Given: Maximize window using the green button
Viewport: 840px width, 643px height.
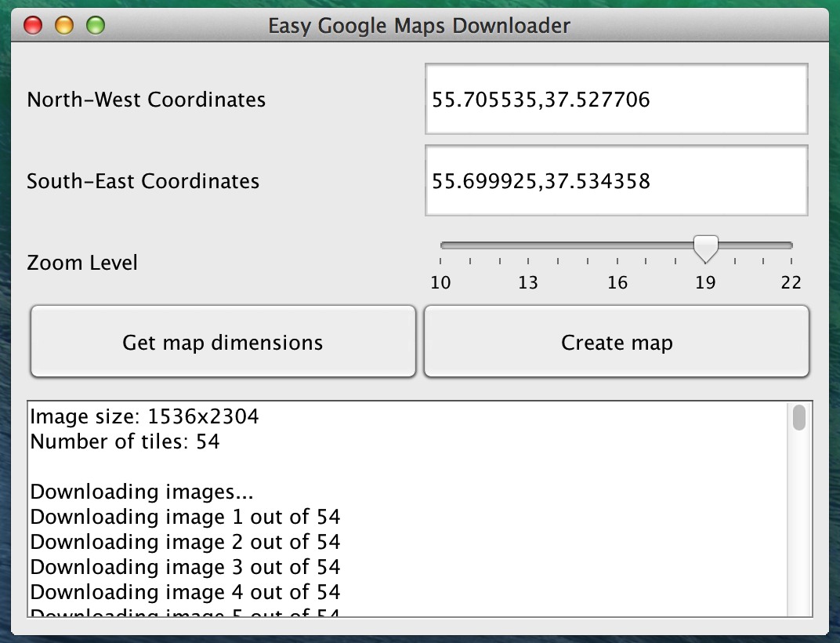Looking at the screenshot, I should click(96, 25).
